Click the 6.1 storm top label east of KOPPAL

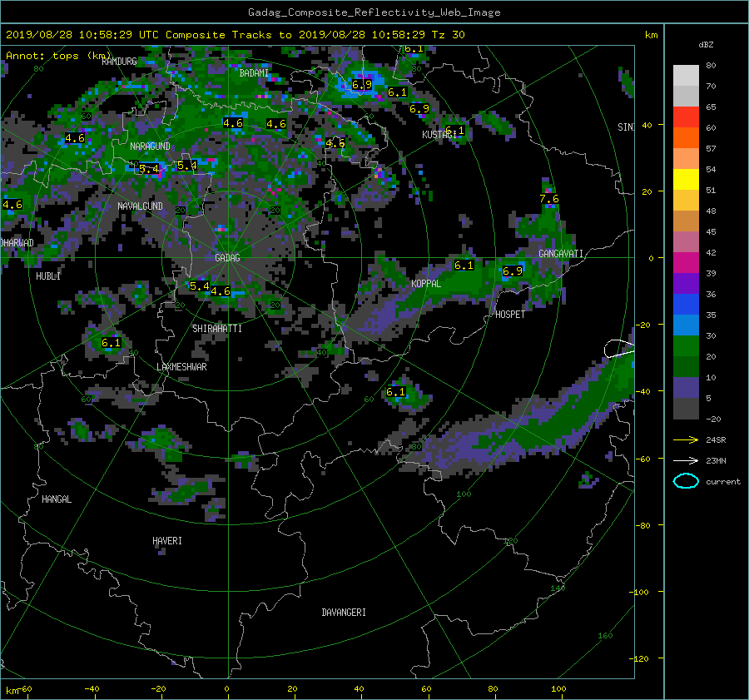(464, 266)
